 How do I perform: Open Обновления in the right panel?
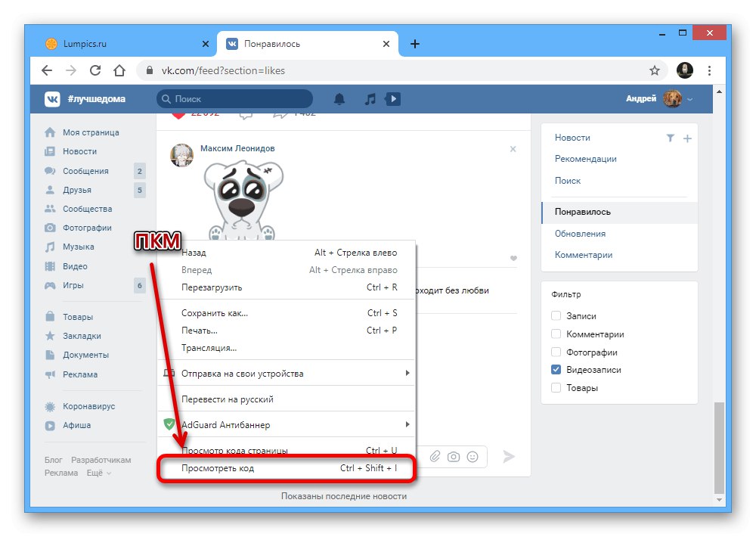tap(580, 234)
